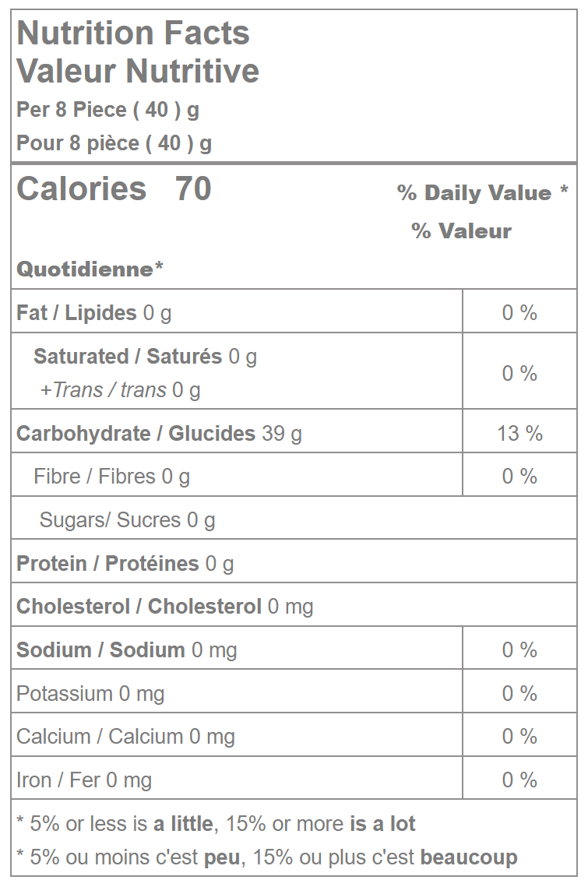This screenshot has height=887, width=588.
Task: Select the Cholesterol 0 mg row
Action: tap(164, 607)
